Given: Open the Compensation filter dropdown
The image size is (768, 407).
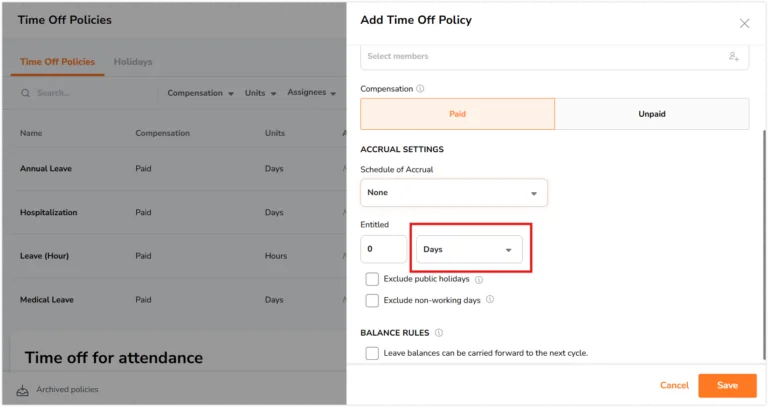Looking at the screenshot, I should point(200,93).
